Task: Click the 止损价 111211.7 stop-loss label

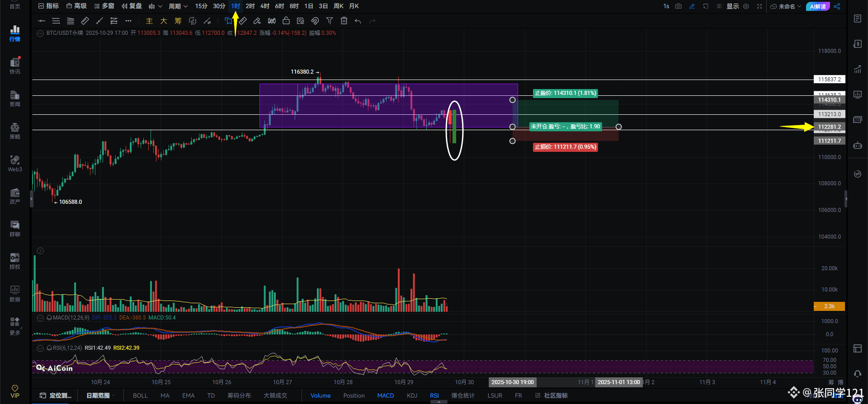Action: (x=566, y=147)
